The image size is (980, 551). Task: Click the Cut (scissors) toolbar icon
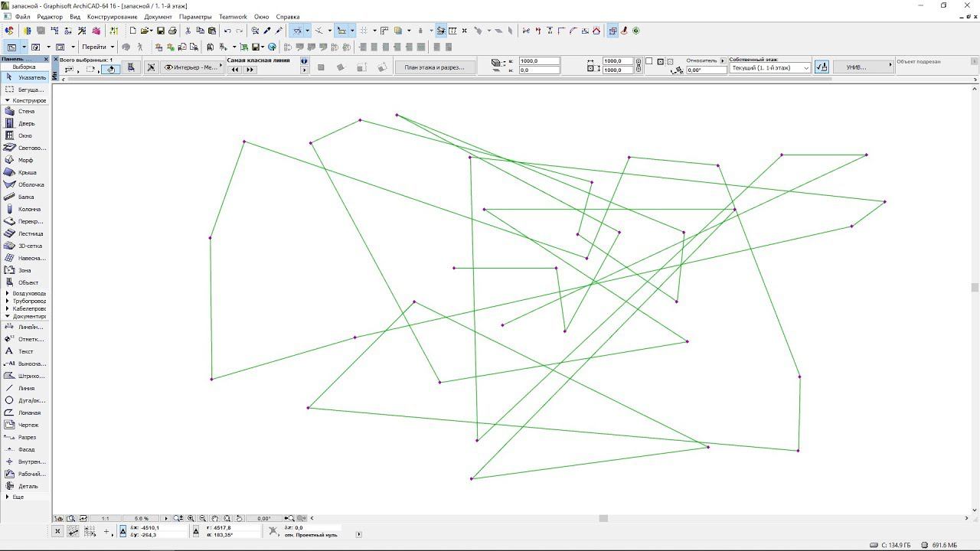tap(188, 31)
